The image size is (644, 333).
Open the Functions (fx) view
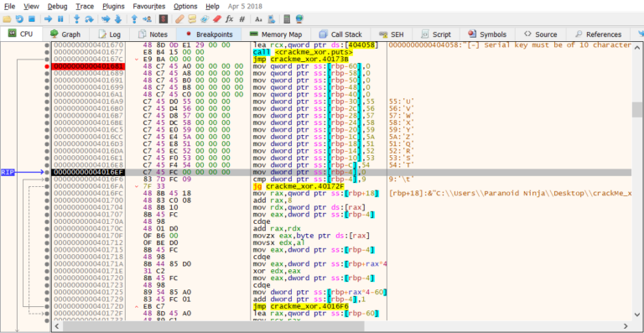point(230,19)
